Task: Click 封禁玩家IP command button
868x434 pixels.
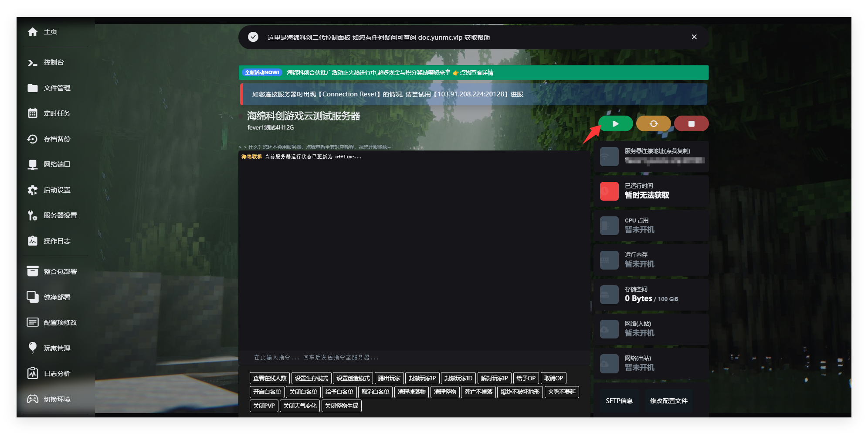Action: (422, 378)
